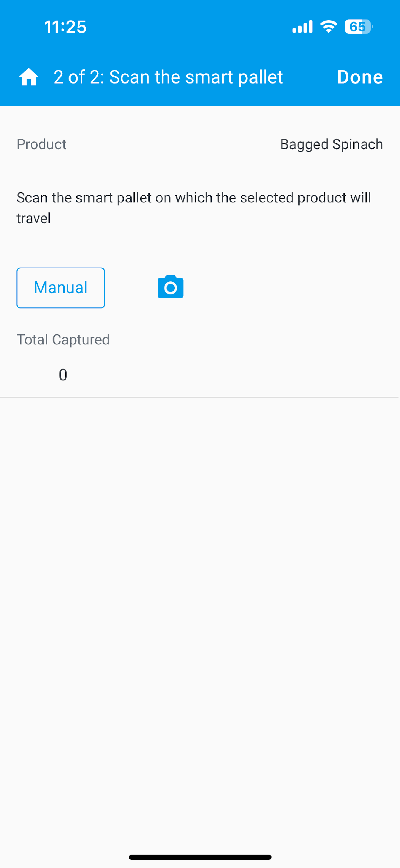Tap the Product label
400x868 pixels.
tap(42, 144)
